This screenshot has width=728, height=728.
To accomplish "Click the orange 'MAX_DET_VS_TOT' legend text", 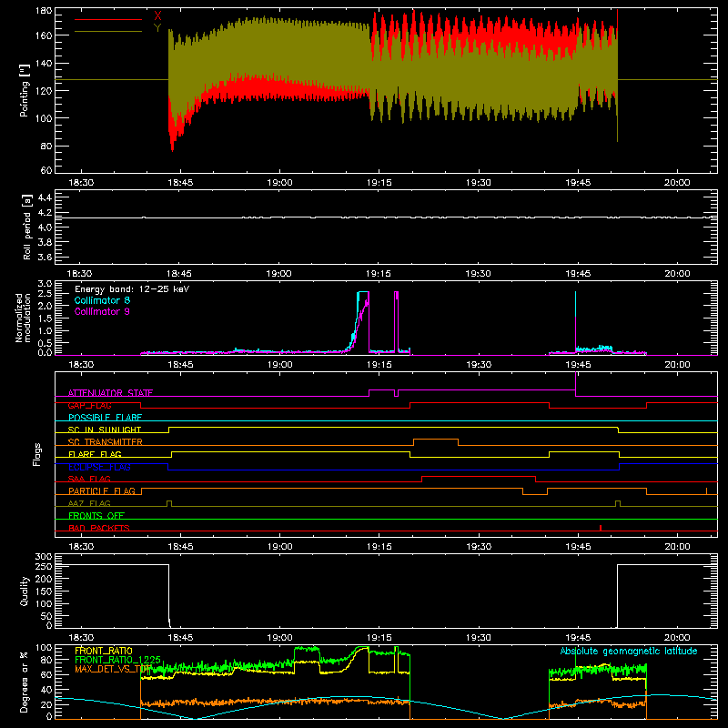I will coord(113,669).
